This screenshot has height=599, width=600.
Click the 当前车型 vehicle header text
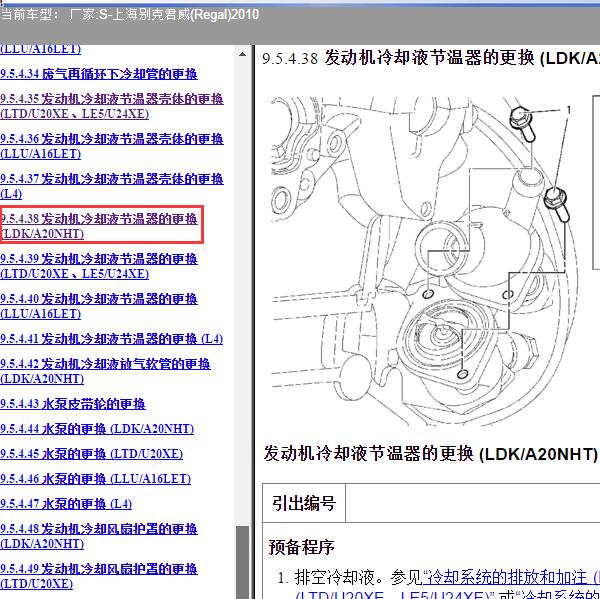[x=130, y=15]
